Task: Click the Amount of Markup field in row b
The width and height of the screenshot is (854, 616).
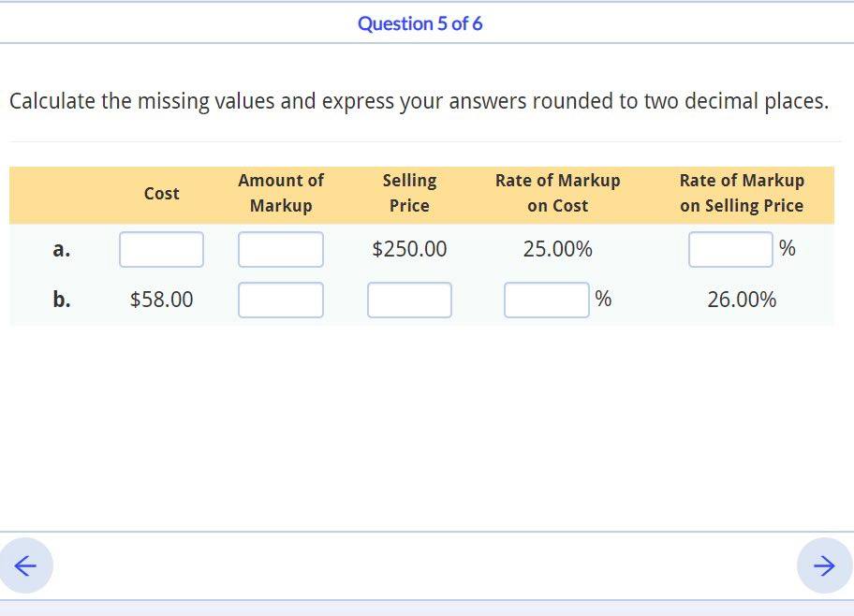Action: (x=280, y=300)
